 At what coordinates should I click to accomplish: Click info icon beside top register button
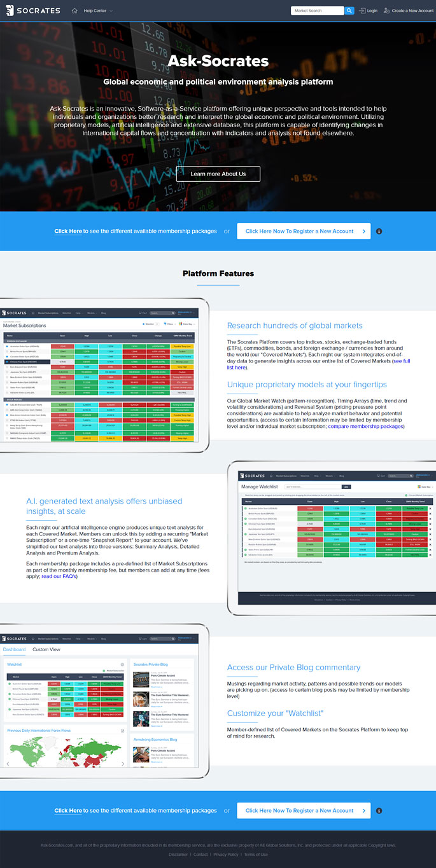coord(379,231)
